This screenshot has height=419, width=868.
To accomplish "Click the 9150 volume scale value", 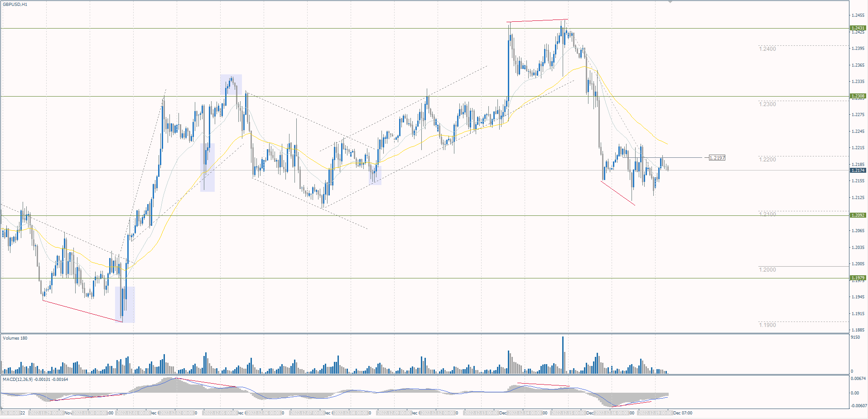I will (855, 337).
